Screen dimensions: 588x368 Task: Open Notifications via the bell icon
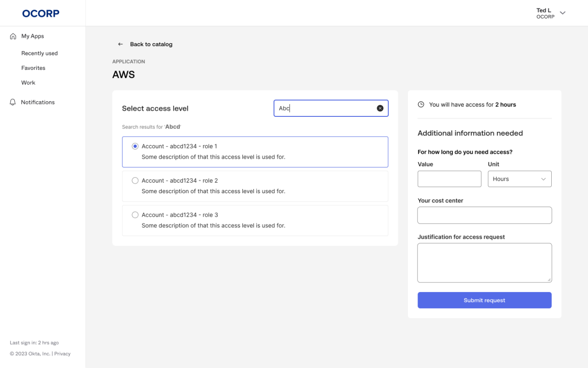(x=12, y=102)
